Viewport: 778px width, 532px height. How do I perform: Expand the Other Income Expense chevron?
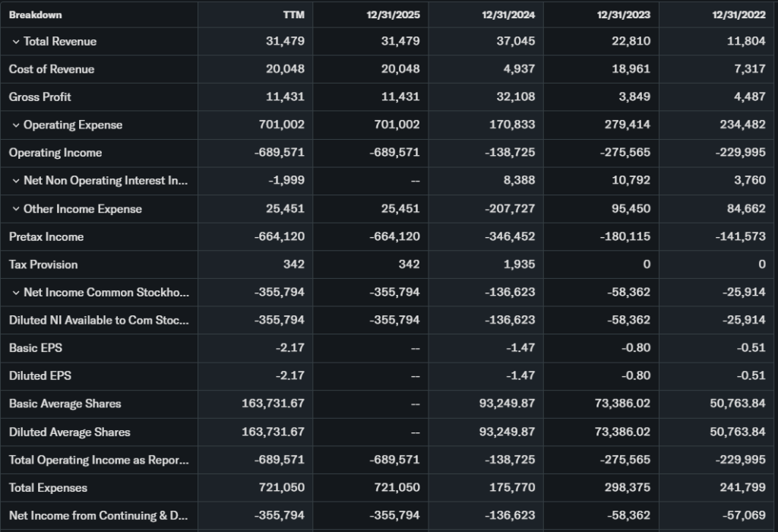pyautogui.click(x=16, y=209)
